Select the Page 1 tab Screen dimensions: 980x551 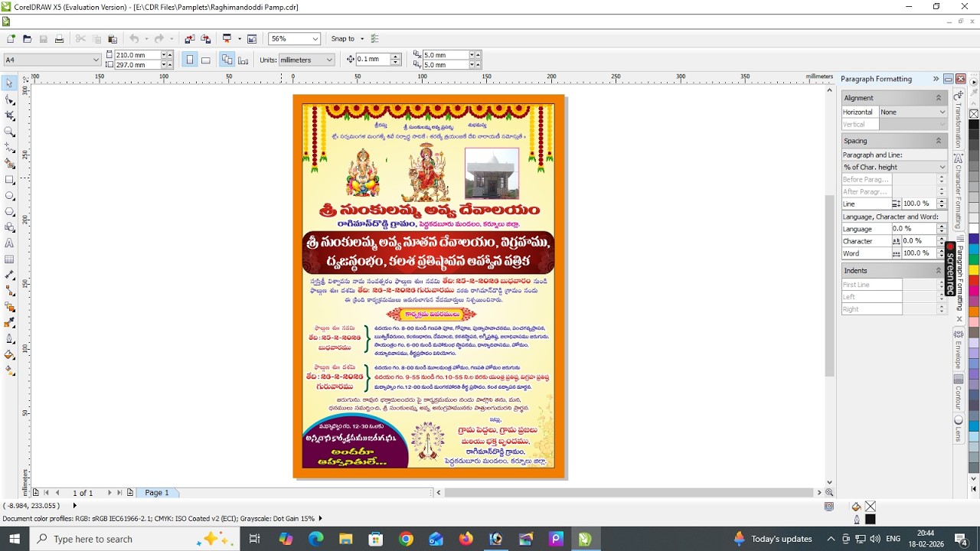pos(157,493)
